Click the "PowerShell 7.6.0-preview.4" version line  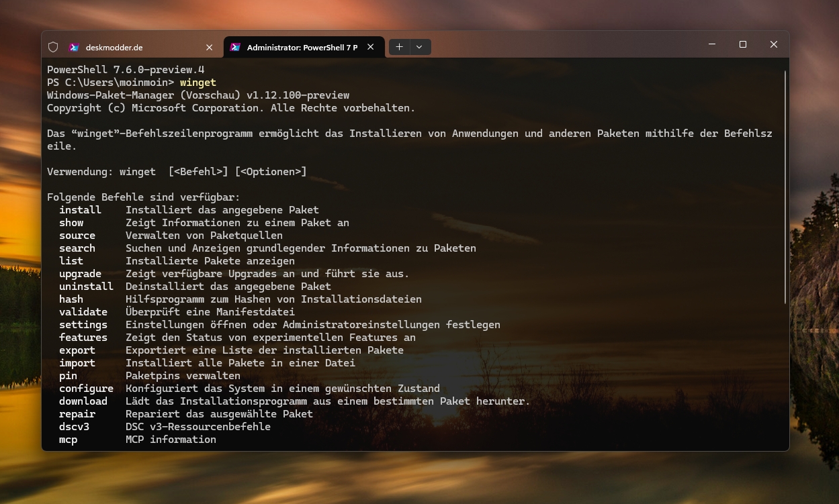pyautogui.click(x=126, y=70)
